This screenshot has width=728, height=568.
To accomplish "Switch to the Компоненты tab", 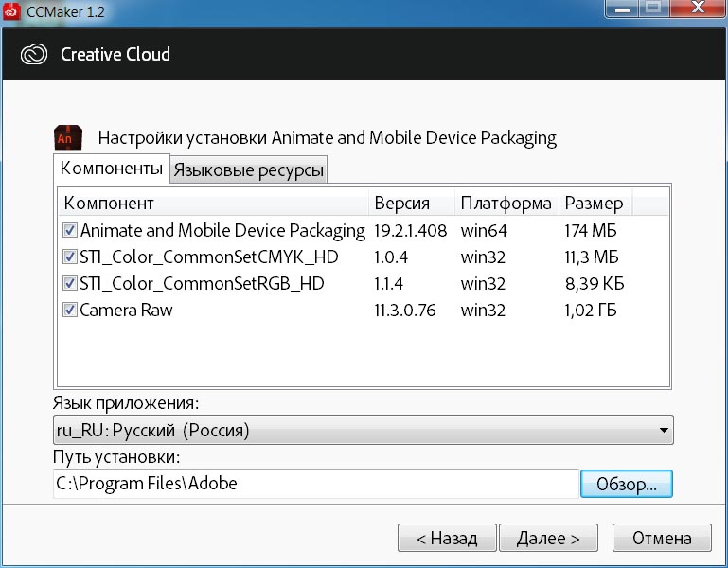I will (x=112, y=169).
